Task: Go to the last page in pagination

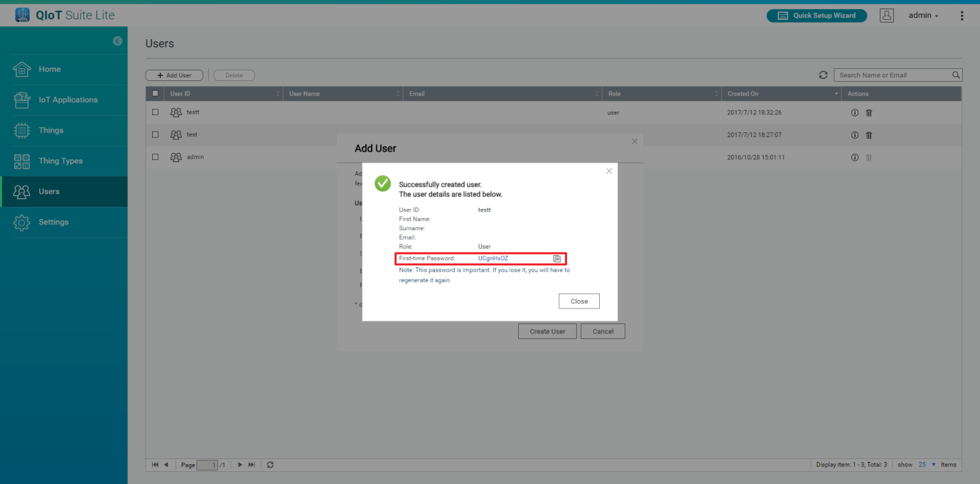Action: [x=251, y=465]
